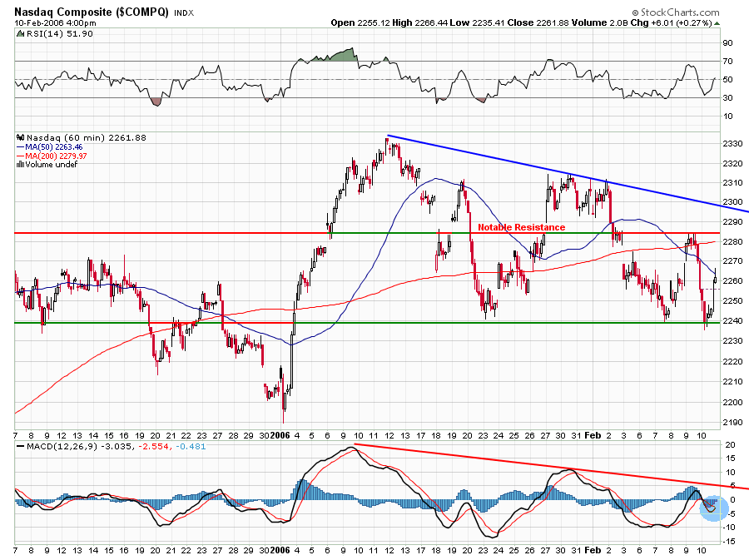Viewport: 749px width, 560px height.
Task: Click the Notable Resistance annotation text
Action: click(522, 227)
